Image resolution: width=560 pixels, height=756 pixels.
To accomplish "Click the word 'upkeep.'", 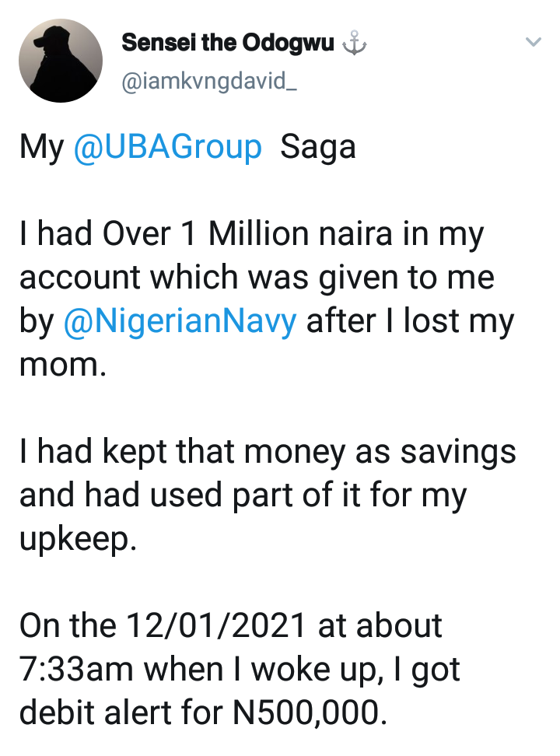I will pyautogui.click(x=78, y=539).
